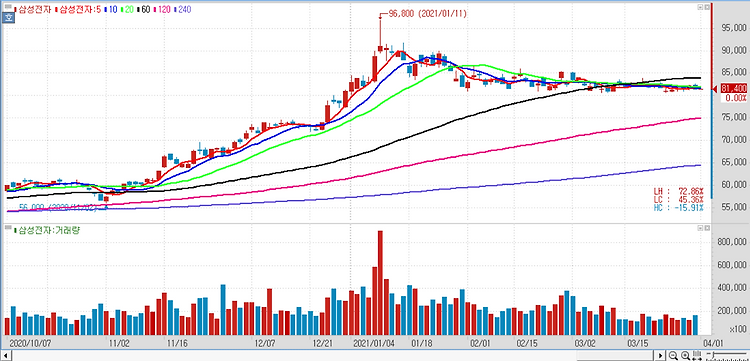Image resolution: width=750 pixels, height=361 pixels.
Task: Select the 삼성전자 candlestick legend label
Action: coord(34,9)
